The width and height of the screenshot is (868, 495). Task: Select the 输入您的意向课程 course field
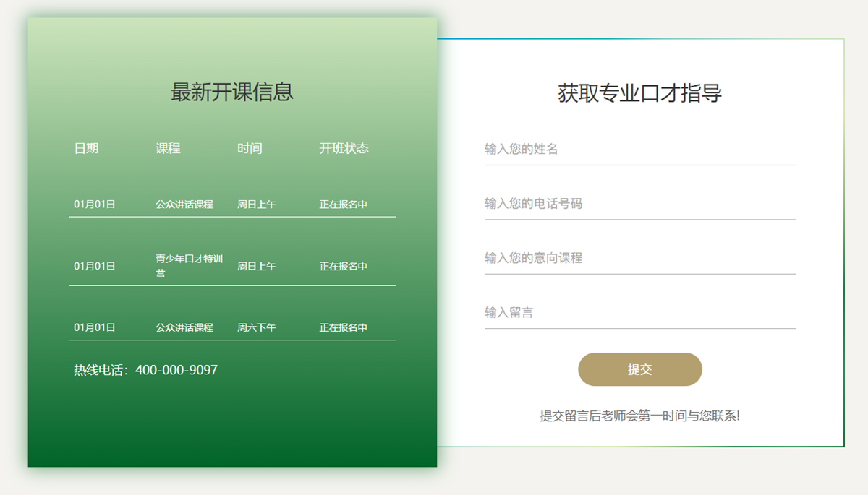[640, 258]
